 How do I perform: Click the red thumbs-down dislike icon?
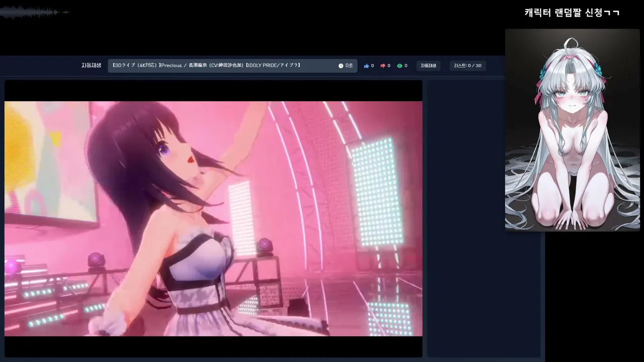[383, 66]
